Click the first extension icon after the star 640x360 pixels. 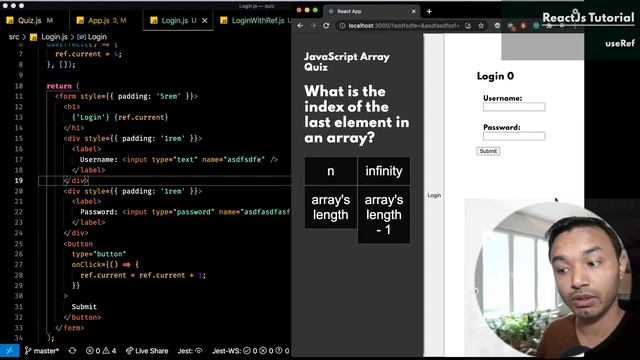[x=497, y=26]
